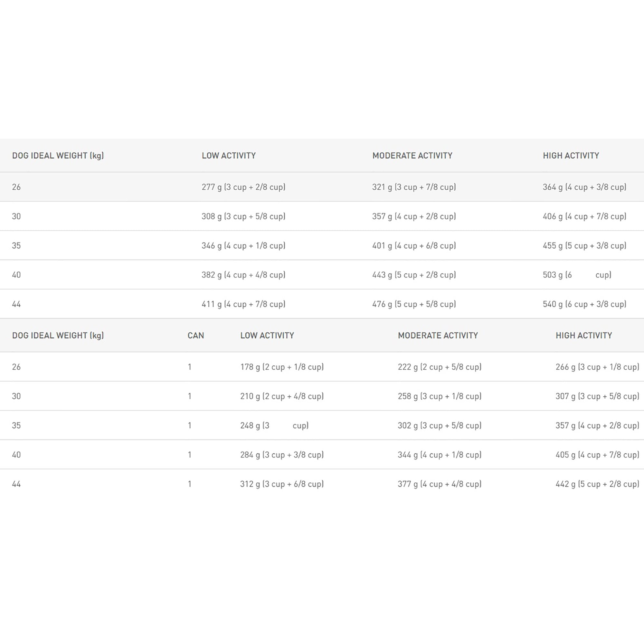This screenshot has height=644, width=644.
Task: Click the 222 g moderate activity value
Action: [x=440, y=367]
